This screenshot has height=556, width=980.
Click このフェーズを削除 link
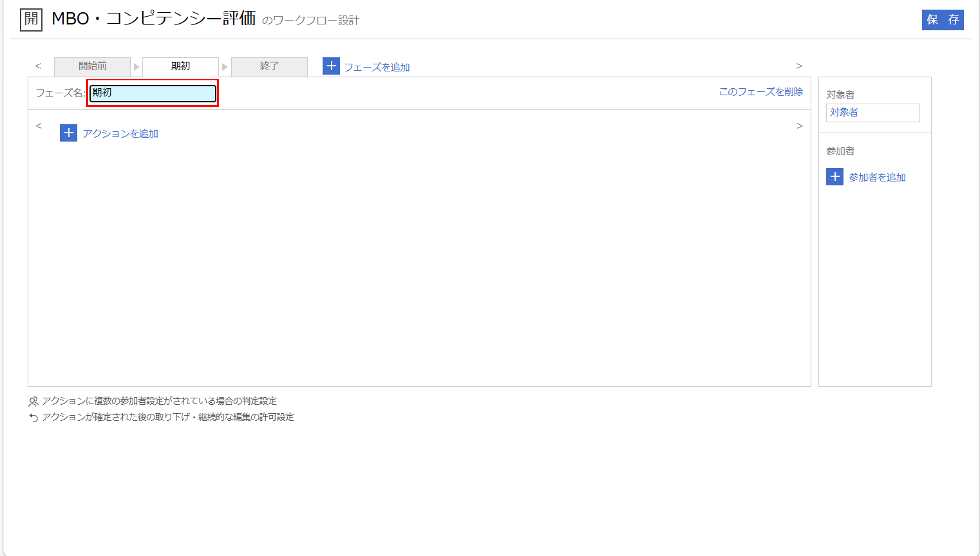pos(761,92)
